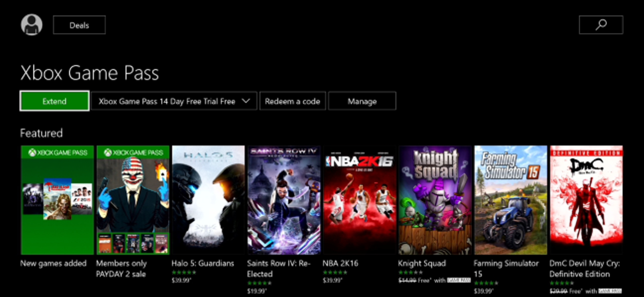Screen dimensions: 644x297
Task: Click the Xbox Game Pass page heading
Action: point(90,73)
